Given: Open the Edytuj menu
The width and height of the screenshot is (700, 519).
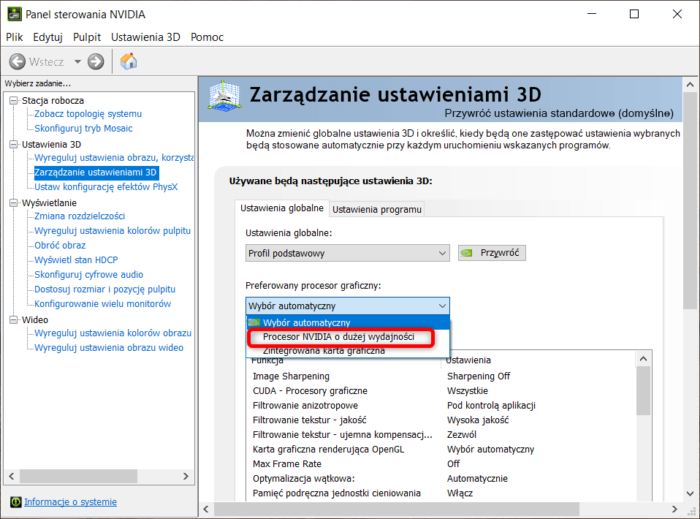Looking at the screenshot, I should (x=48, y=37).
